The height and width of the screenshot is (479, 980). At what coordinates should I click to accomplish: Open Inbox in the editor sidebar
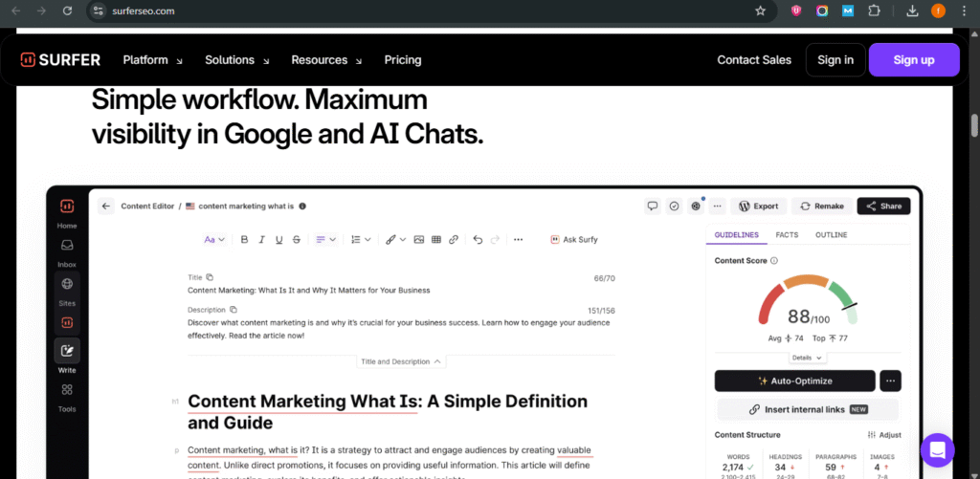click(67, 252)
